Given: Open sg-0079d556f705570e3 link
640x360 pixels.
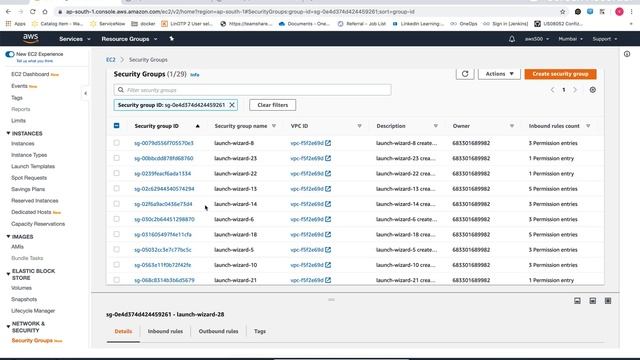Looking at the screenshot, I should tap(164, 143).
